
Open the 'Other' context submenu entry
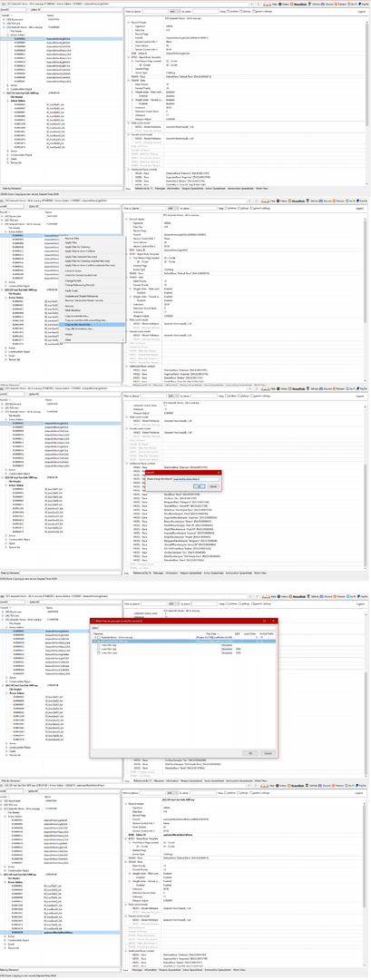pos(92,340)
